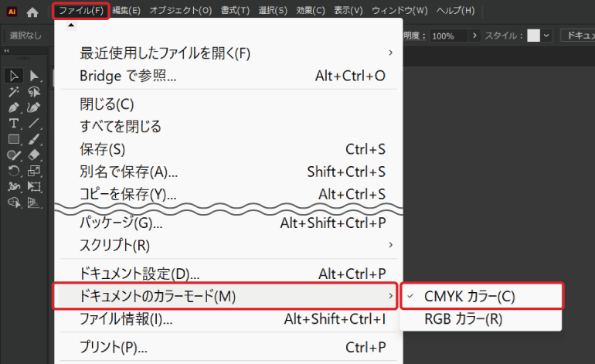Open the ヘルプ(H) menu
The image size is (595, 364).
pyautogui.click(x=455, y=11)
